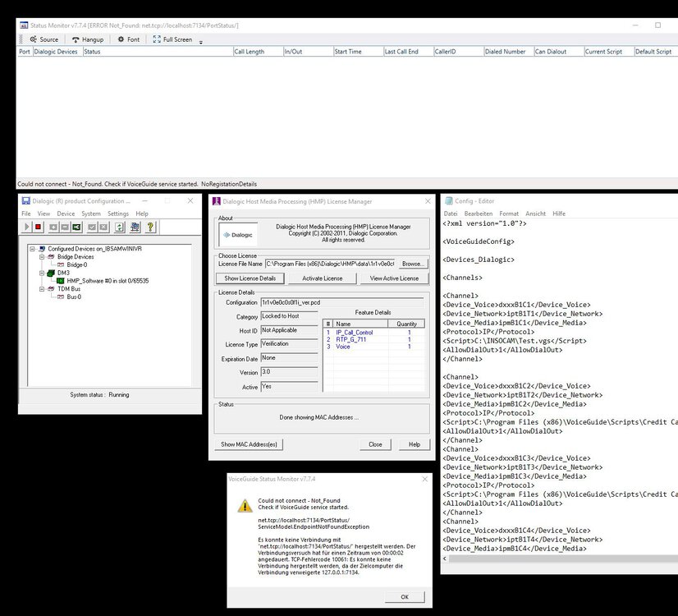Click the green refresh arrows icon in Dialogic toolbar

(119, 227)
